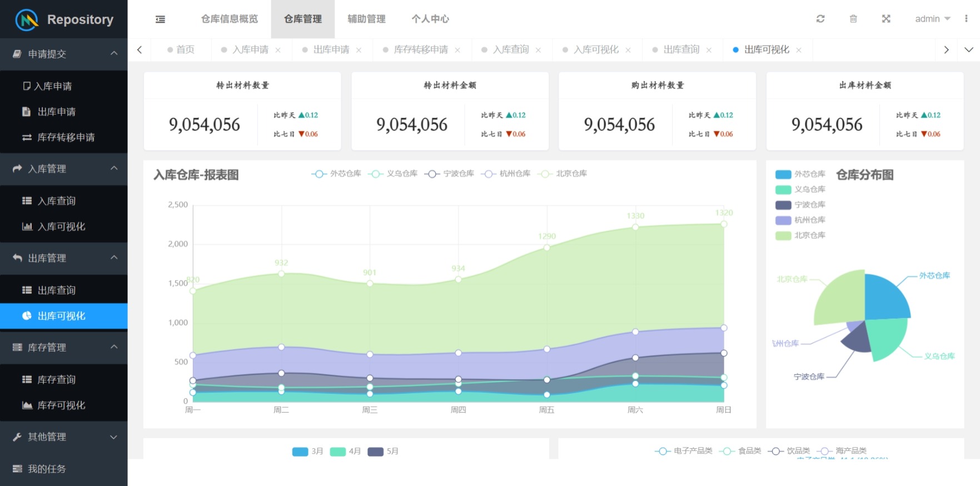Collapse the 入库管理 sidebar group
This screenshot has height=486, width=980.
[63, 168]
